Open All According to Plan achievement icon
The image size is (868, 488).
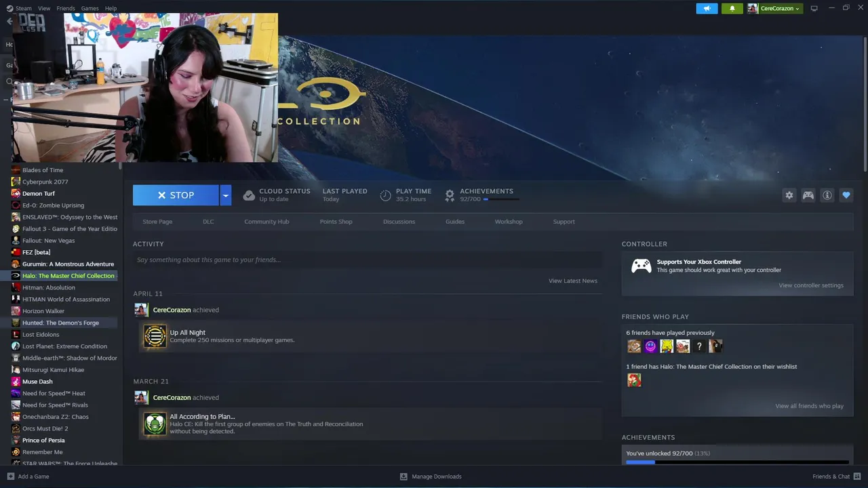click(x=155, y=424)
